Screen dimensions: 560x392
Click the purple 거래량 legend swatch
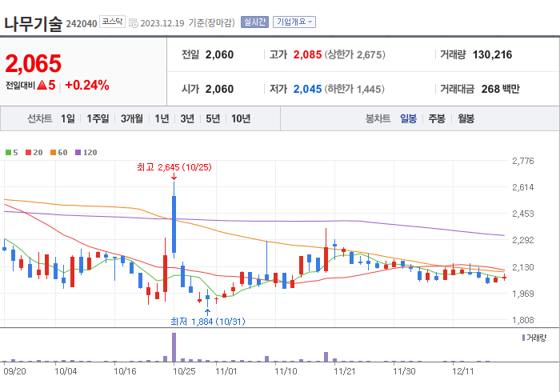tap(523, 338)
